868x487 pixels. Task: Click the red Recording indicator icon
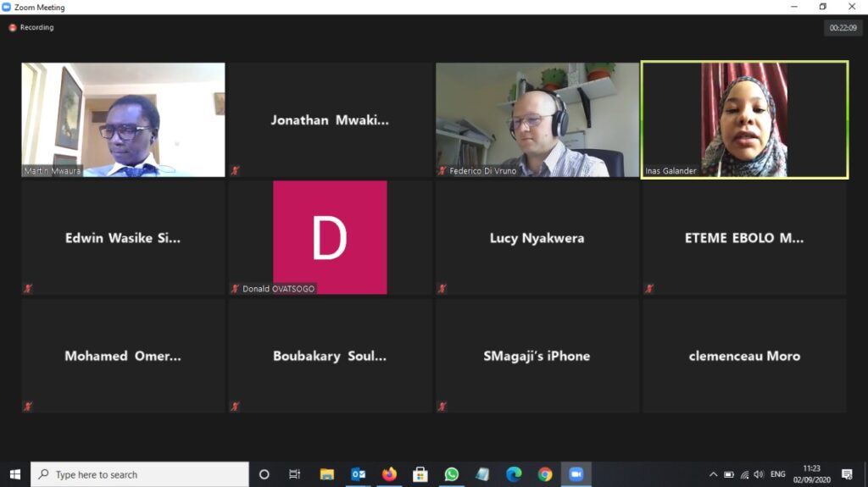(x=12, y=28)
